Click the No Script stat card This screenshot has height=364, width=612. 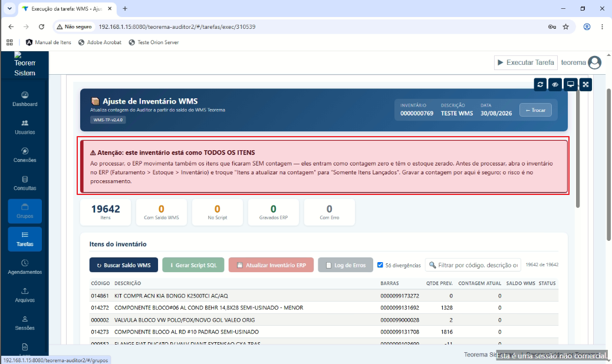[218, 212]
